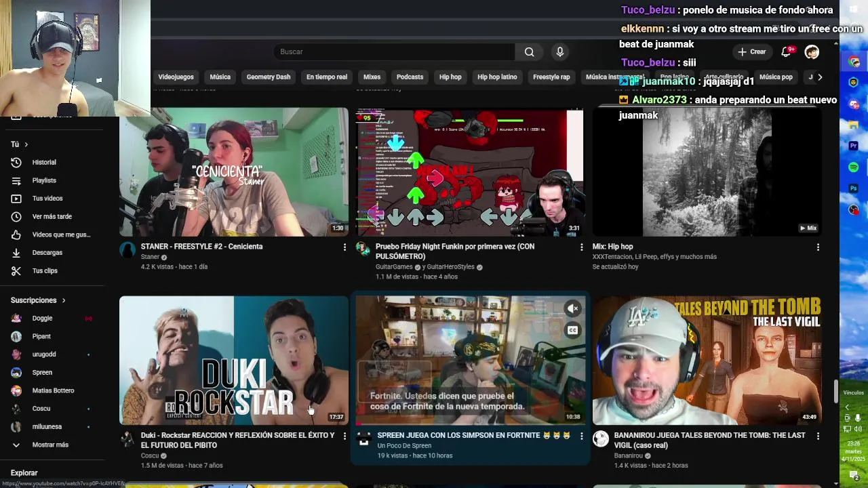
Task: Open options menu for Spreen Fortnite video
Action: 581,436
